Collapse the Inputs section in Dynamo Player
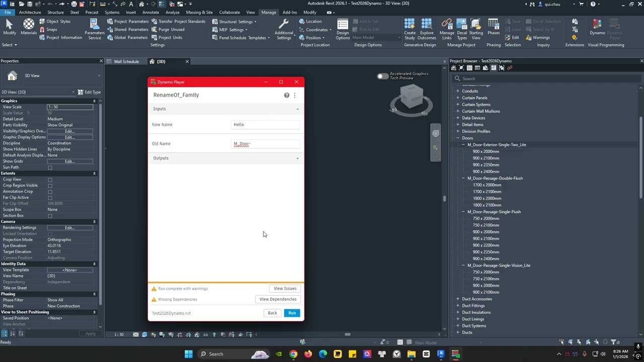This screenshot has height=362, width=644. click(297, 109)
